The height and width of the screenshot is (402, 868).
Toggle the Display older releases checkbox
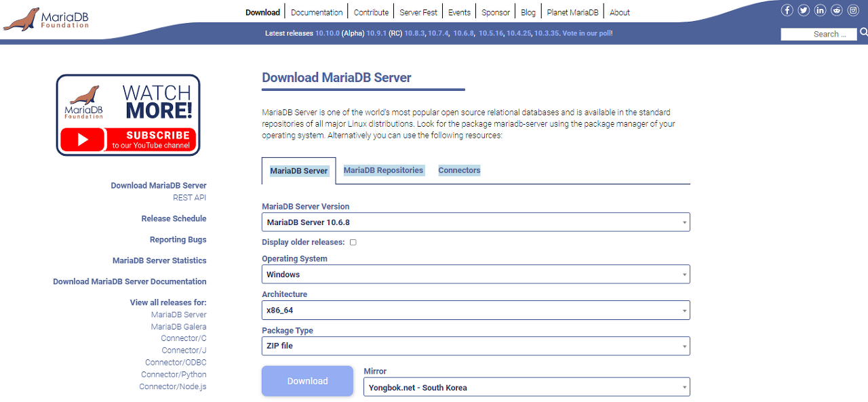(x=353, y=242)
